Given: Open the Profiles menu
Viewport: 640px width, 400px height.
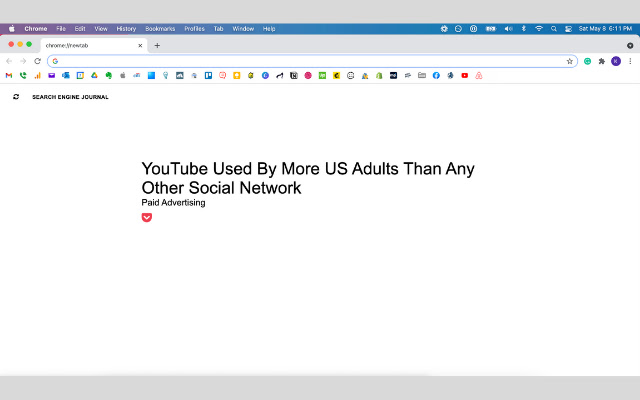Looking at the screenshot, I should [194, 29].
